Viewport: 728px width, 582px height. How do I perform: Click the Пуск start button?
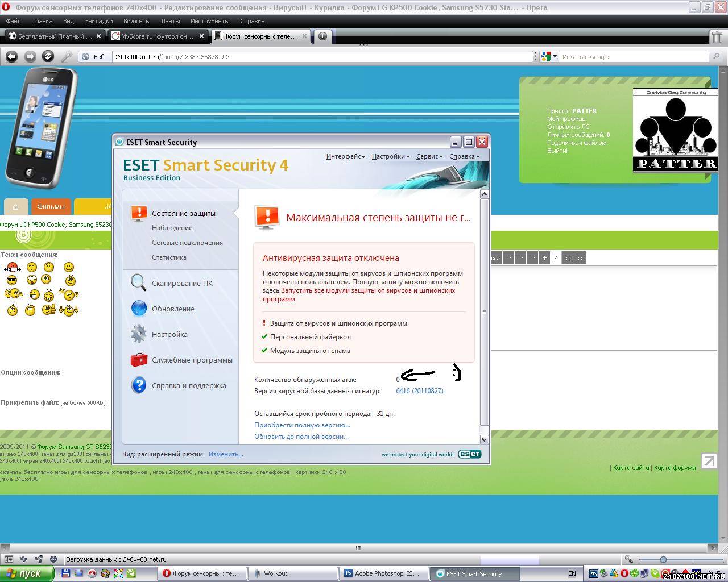27,573
